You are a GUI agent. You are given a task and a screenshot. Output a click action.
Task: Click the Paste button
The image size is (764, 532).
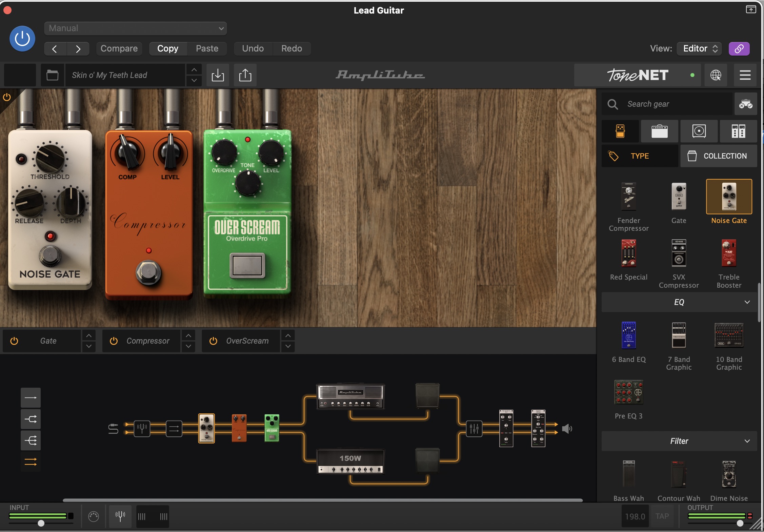[207, 48]
